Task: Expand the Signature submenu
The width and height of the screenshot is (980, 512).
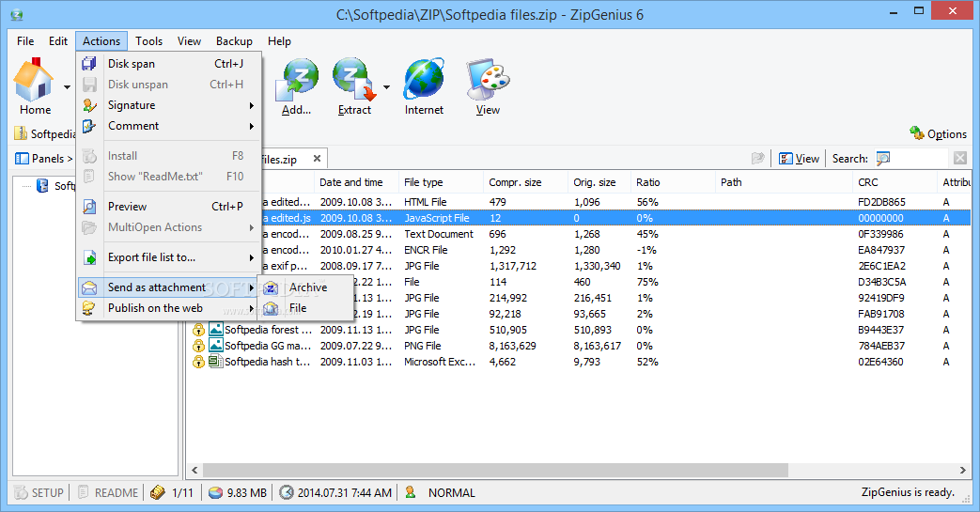Action: click(x=169, y=105)
